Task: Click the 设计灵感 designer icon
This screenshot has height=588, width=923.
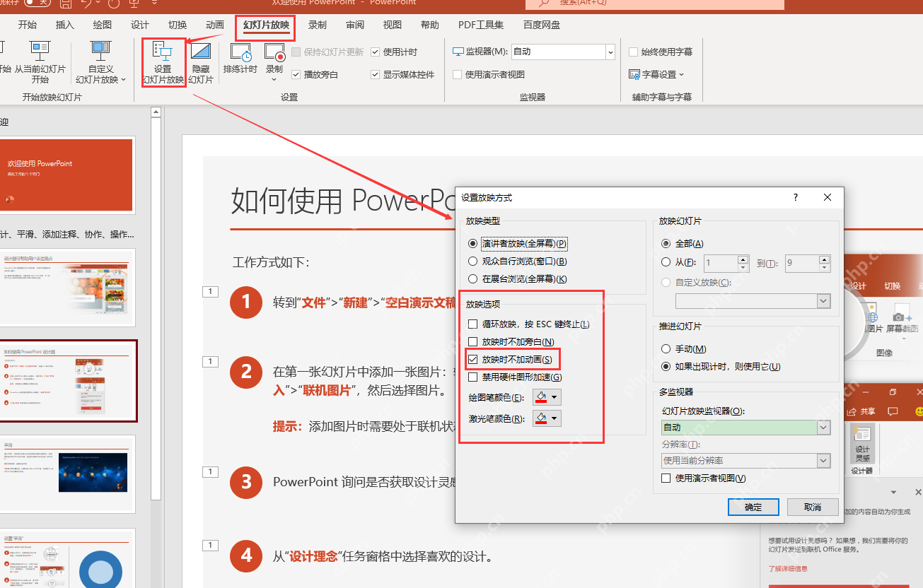Action: point(862,434)
